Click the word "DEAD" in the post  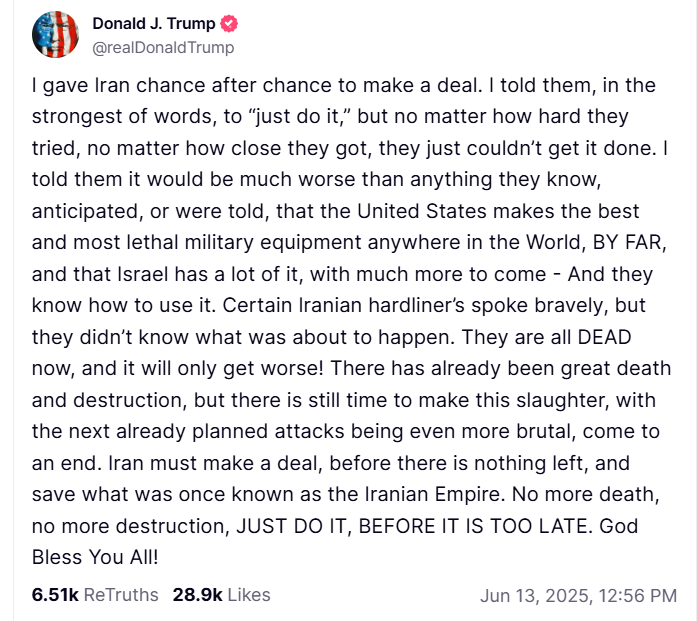(x=604, y=337)
